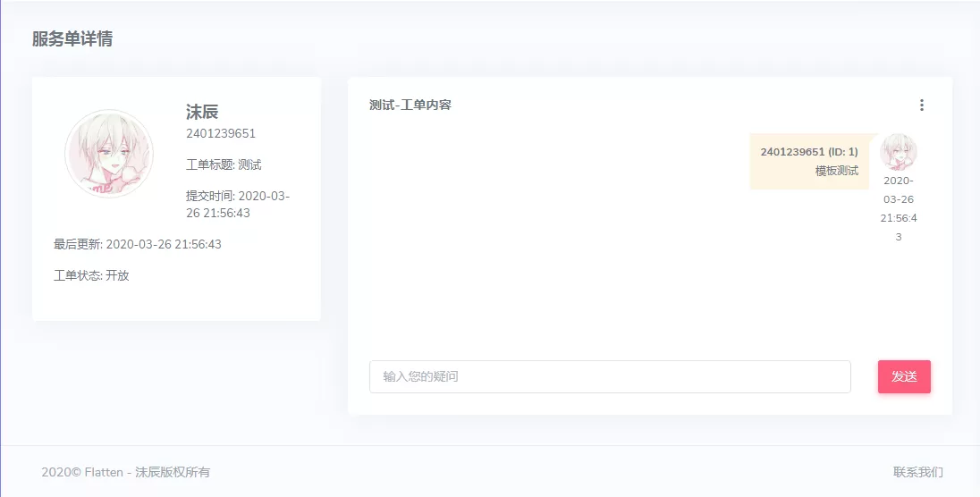
Task: Click the 服务单详情 page heading
Action: (72, 38)
